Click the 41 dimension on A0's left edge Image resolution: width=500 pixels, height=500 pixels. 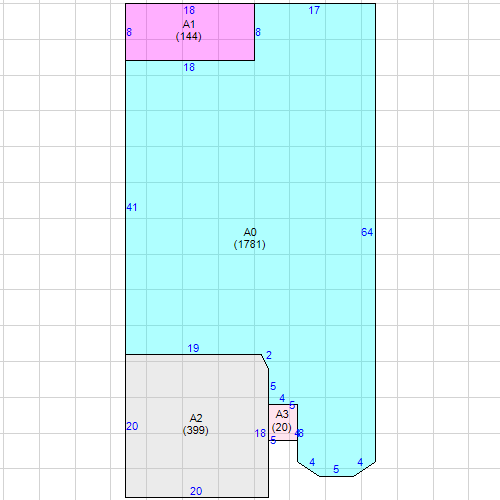[x=132, y=207]
